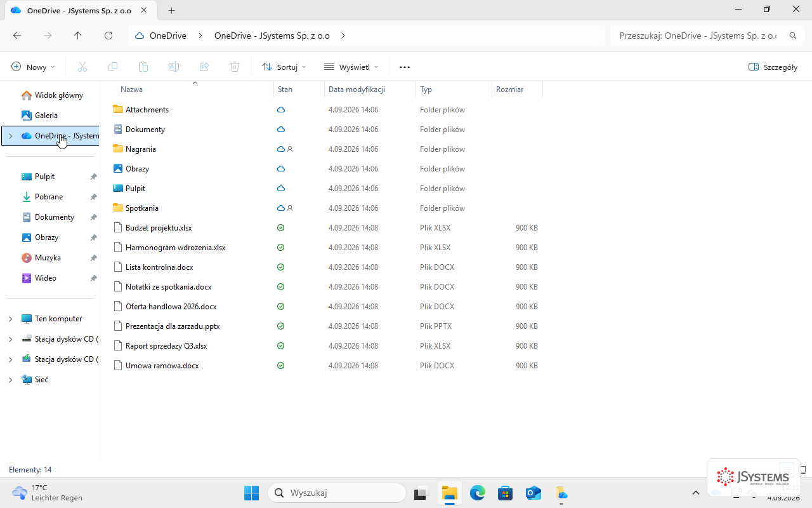Refresh the current folder view

click(x=108, y=36)
